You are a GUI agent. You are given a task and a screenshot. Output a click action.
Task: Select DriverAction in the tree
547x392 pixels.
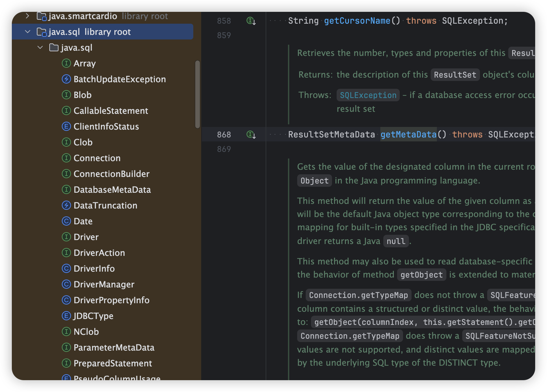coord(99,253)
